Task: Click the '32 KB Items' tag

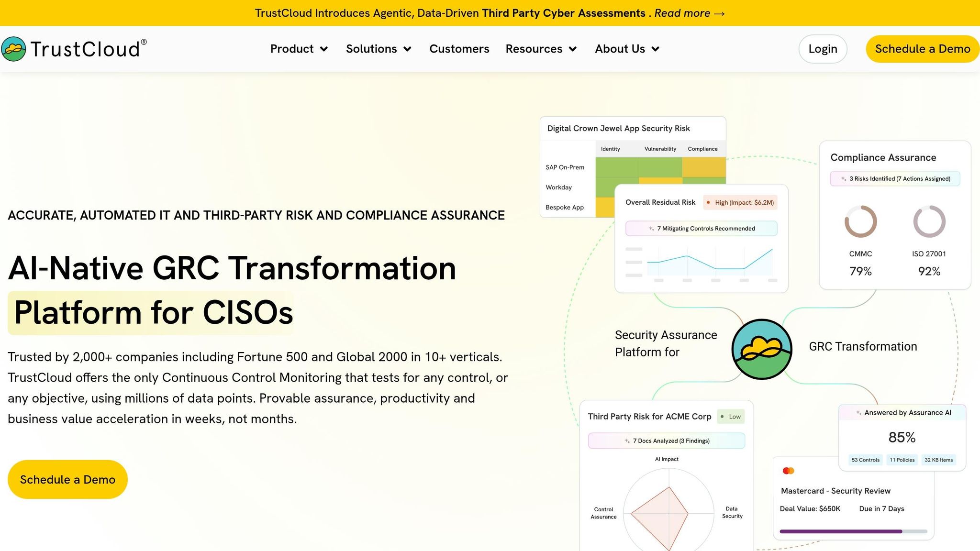Action: point(939,460)
